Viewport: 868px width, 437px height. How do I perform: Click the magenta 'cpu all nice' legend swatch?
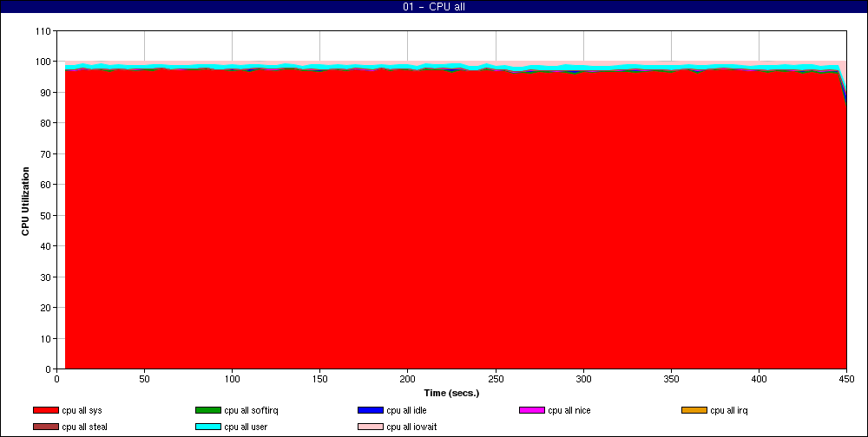532,410
